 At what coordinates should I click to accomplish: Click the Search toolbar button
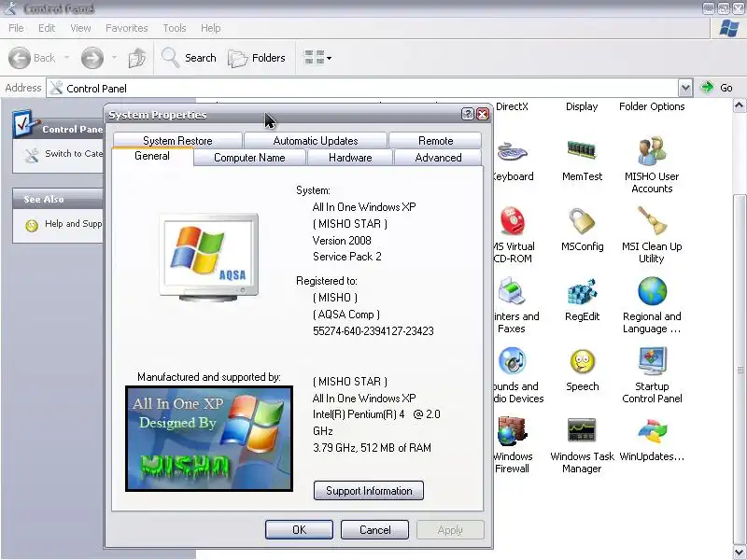click(189, 58)
